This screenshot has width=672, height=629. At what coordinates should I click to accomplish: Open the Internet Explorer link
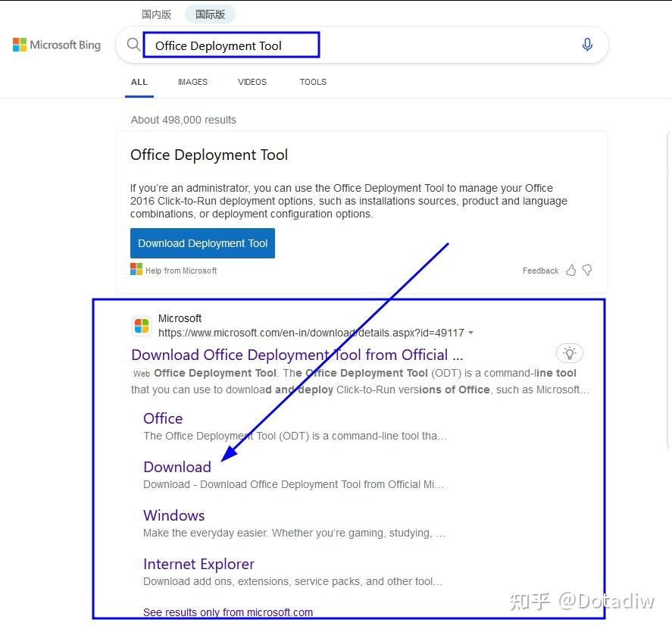pyautogui.click(x=198, y=564)
